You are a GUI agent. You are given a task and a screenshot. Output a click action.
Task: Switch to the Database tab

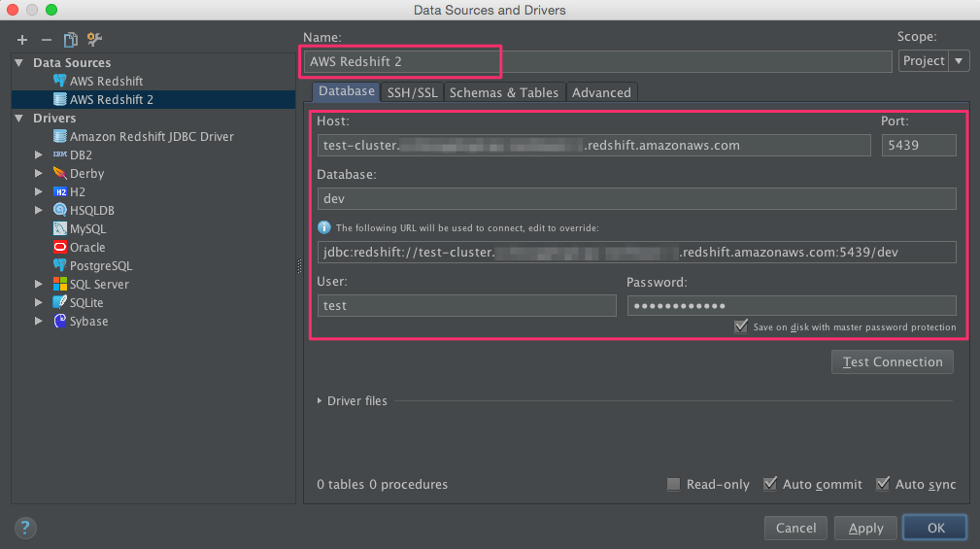(346, 91)
